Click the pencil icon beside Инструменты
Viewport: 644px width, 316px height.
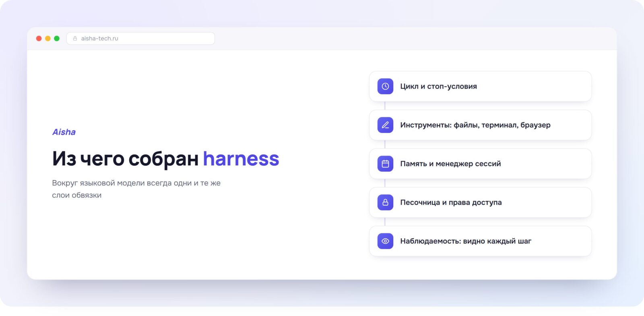pyautogui.click(x=385, y=125)
